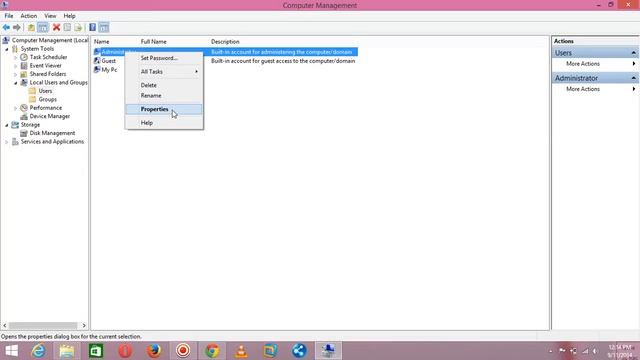
Task: Click the Up one level folder icon
Action: tap(31, 27)
